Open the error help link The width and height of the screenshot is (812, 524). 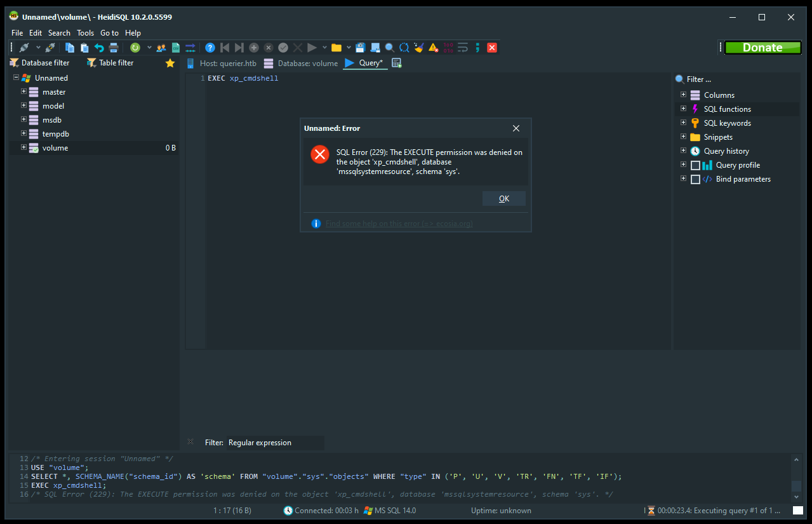tap(399, 224)
